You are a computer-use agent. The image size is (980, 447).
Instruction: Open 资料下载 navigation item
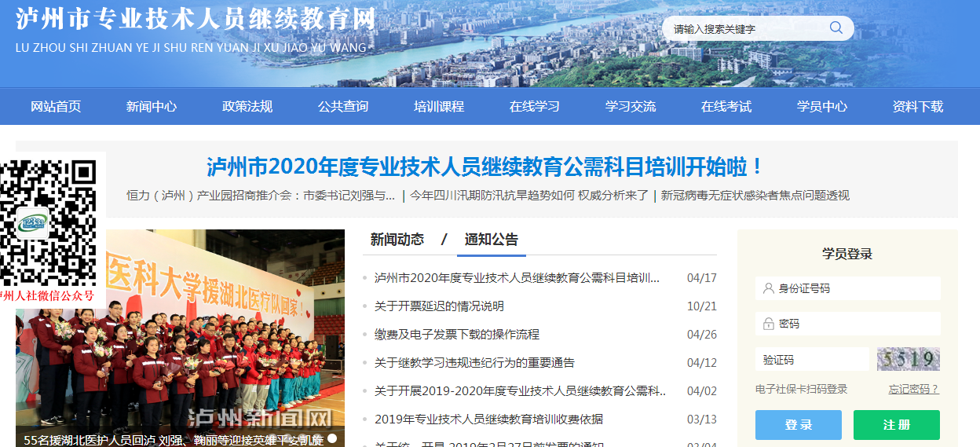pos(918,107)
